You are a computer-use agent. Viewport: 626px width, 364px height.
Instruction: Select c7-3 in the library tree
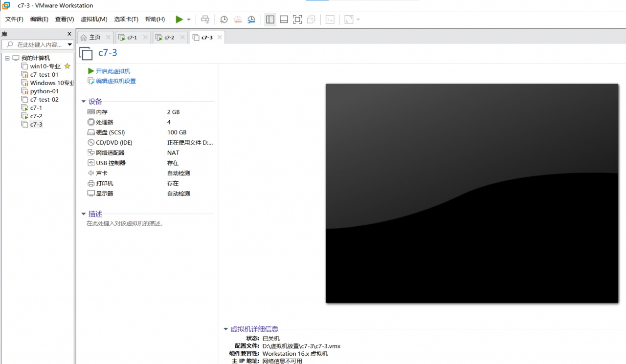pyautogui.click(x=36, y=125)
